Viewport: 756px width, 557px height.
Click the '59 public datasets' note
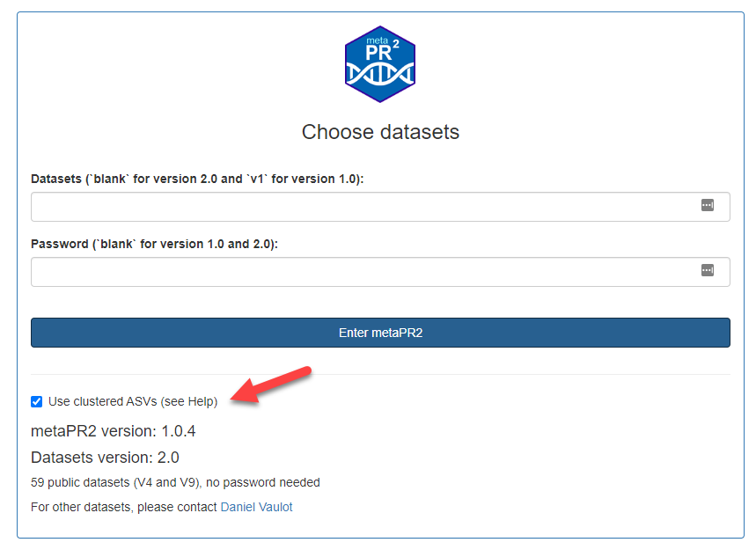tap(175, 483)
